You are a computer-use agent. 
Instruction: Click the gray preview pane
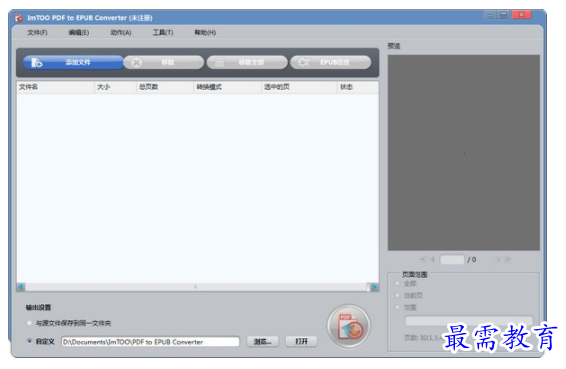463,153
